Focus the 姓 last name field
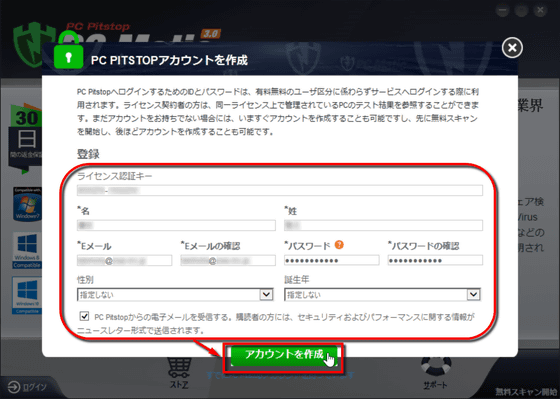The width and height of the screenshot is (560, 399). [x=383, y=225]
